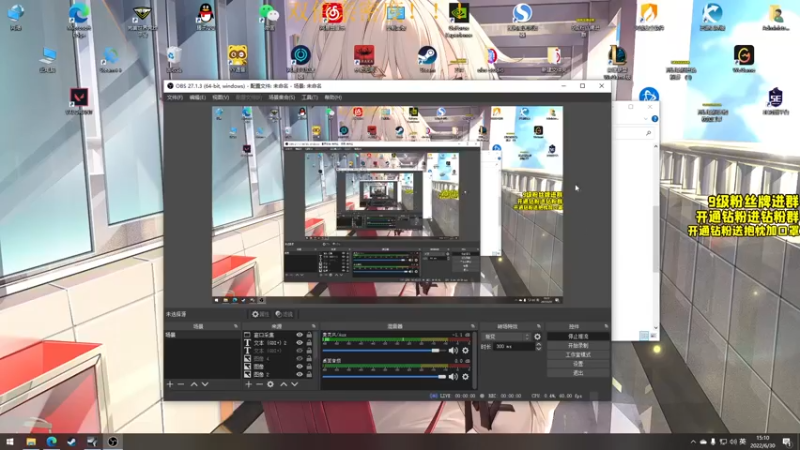Click the mixer panel vertical scrollbar
The image size is (800, 450).
coord(473,360)
